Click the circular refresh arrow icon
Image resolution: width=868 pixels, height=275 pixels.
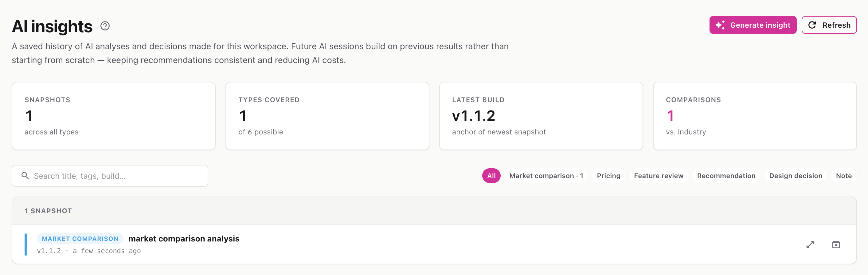(812, 25)
